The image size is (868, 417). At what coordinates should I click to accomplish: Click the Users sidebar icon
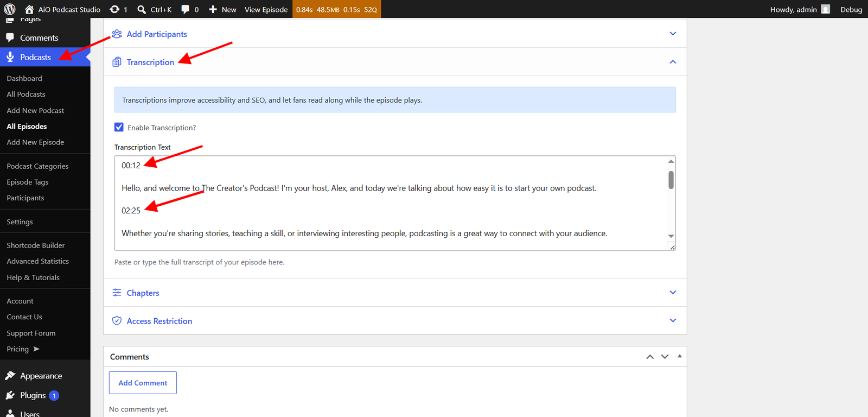point(10,414)
